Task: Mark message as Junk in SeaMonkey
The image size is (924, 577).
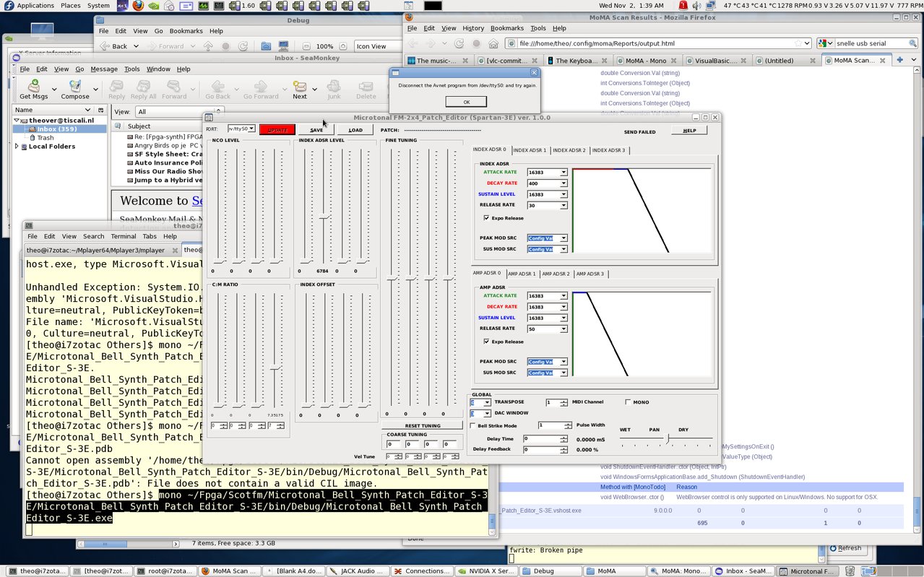Action: click(334, 90)
